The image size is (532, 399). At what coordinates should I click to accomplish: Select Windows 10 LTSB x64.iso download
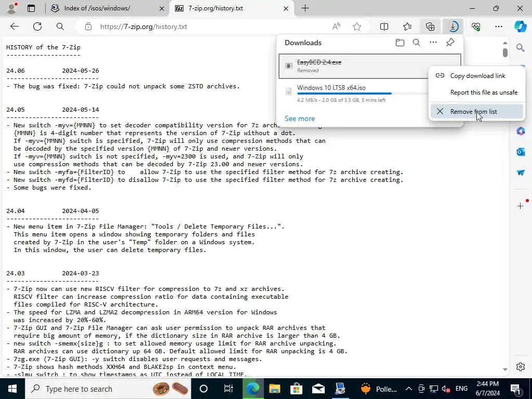point(353,94)
